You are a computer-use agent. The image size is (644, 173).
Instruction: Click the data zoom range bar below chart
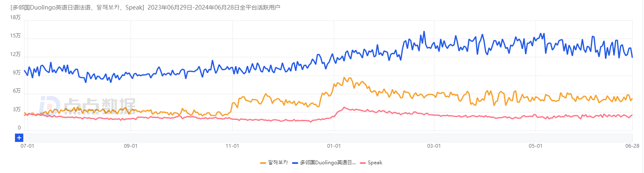(324, 138)
